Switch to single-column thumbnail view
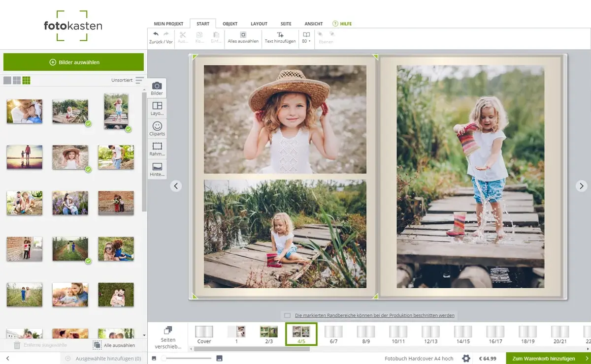591x364 pixels. (7, 80)
